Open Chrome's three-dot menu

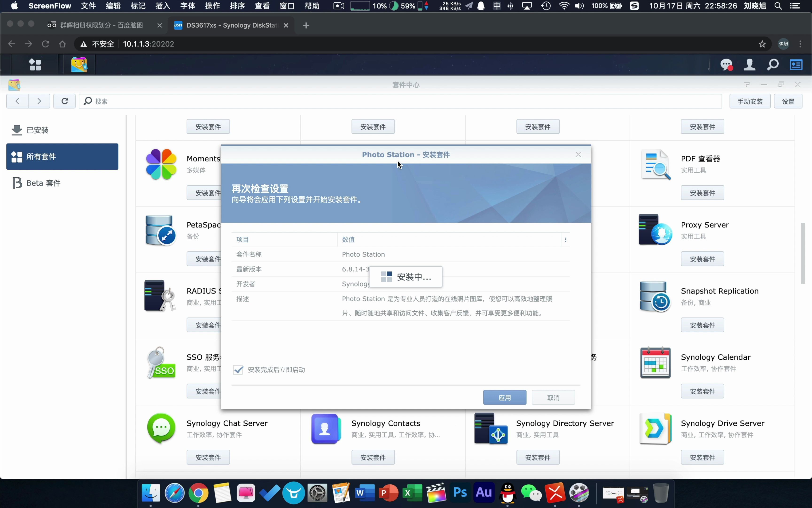tap(800, 44)
